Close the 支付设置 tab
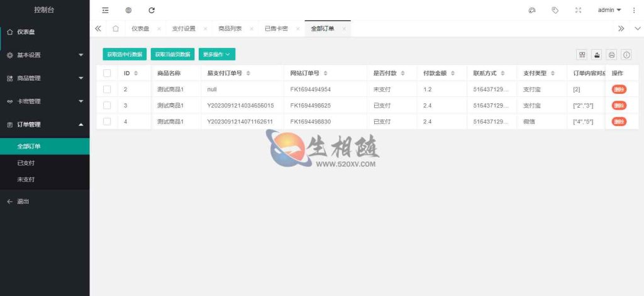This screenshot has width=644, height=296. [206, 29]
